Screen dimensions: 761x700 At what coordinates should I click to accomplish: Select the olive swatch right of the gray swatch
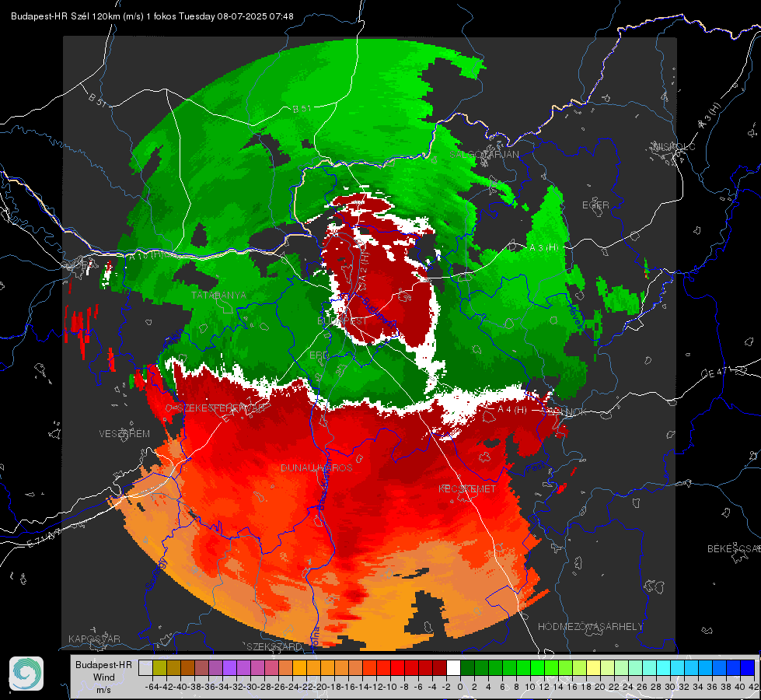[159, 667]
